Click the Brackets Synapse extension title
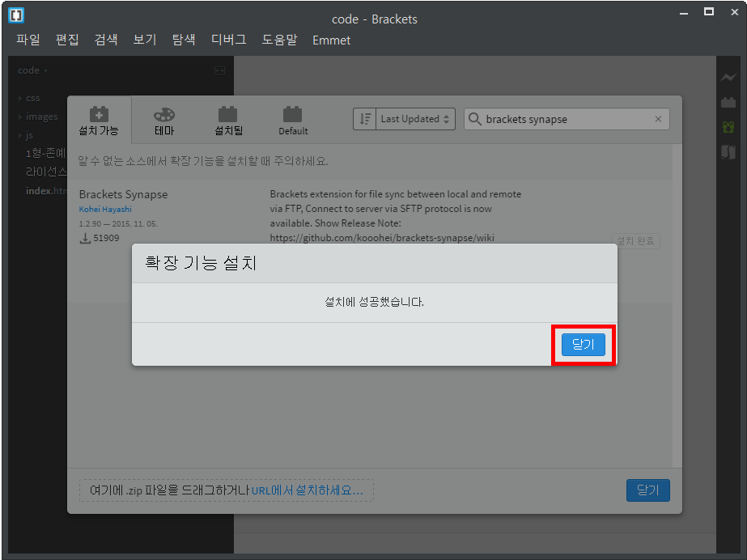 (x=123, y=194)
